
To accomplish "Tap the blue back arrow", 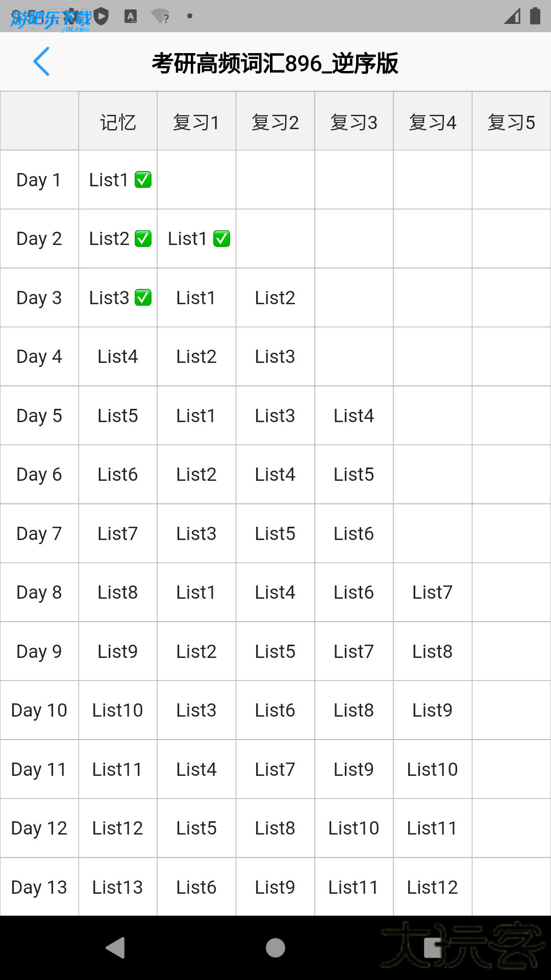I will 41,62.
